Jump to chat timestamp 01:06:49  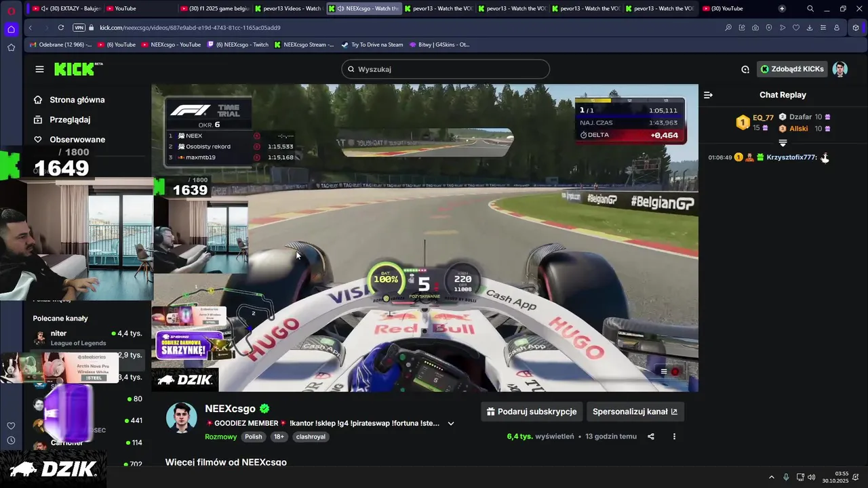[x=719, y=157]
